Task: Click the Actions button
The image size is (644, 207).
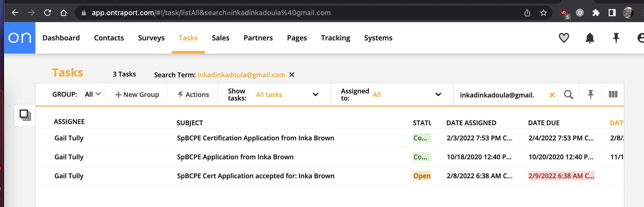Action: (x=193, y=95)
